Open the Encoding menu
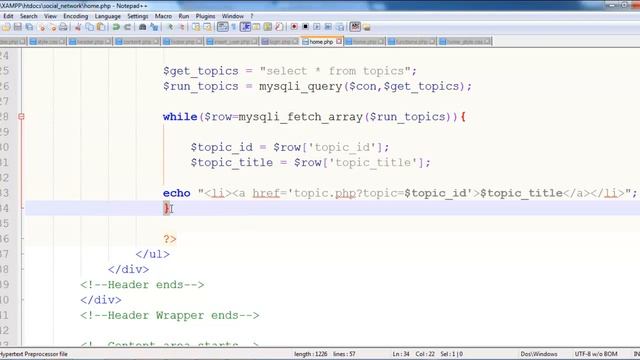This screenshot has width=640, height=360. 76,16
